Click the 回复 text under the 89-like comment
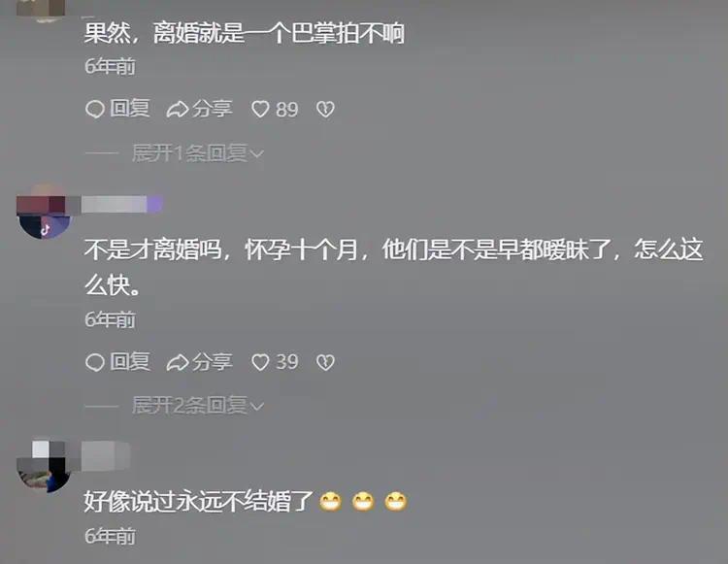728x564 pixels. coord(130,109)
